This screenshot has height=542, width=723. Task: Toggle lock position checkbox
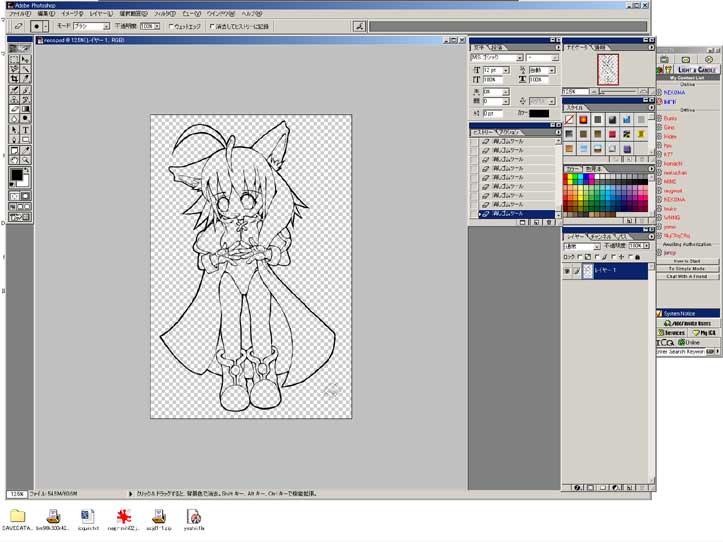click(613, 257)
